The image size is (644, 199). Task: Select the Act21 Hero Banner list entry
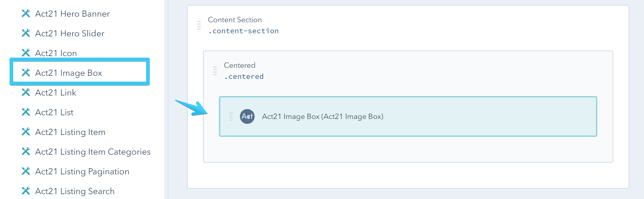coord(73,14)
